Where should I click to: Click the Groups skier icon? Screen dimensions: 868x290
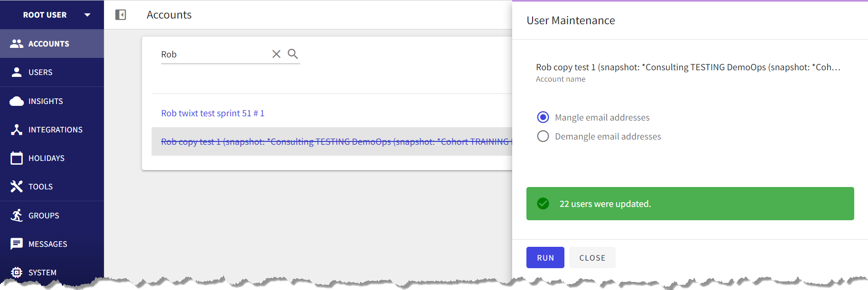pyautogui.click(x=17, y=215)
